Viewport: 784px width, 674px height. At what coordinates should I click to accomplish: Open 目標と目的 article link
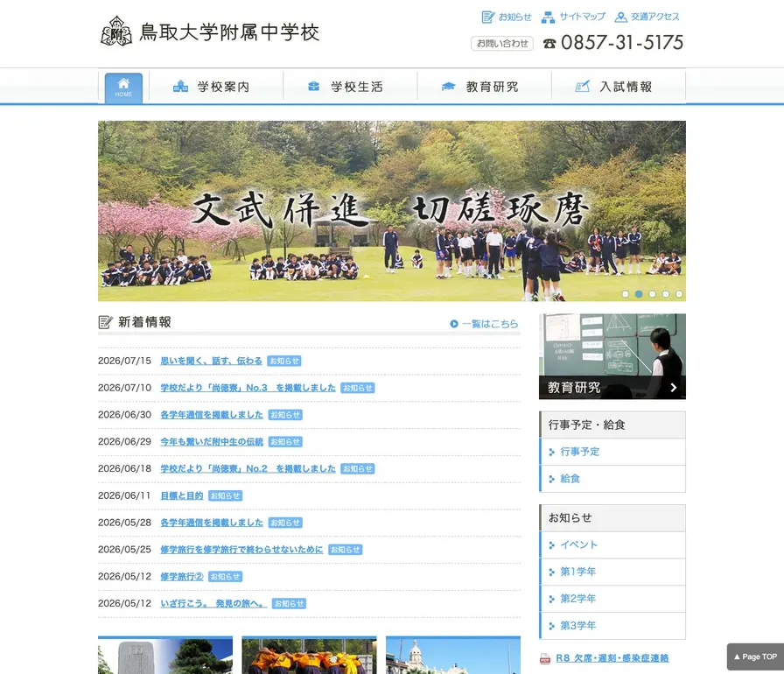(181, 496)
